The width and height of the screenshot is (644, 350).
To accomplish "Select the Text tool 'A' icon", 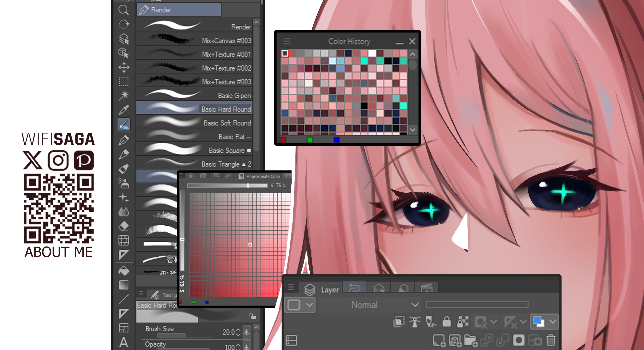I will [124, 342].
